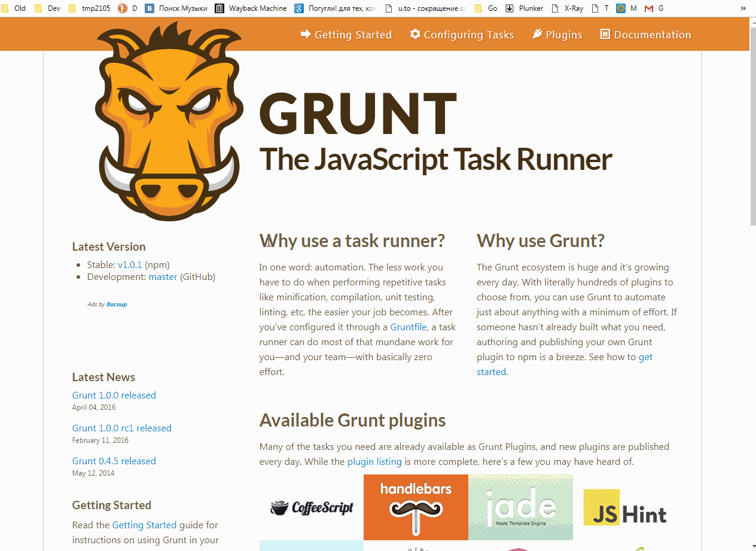
Task: Open the Grunt 0.4.5 released news
Action: (x=114, y=461)
